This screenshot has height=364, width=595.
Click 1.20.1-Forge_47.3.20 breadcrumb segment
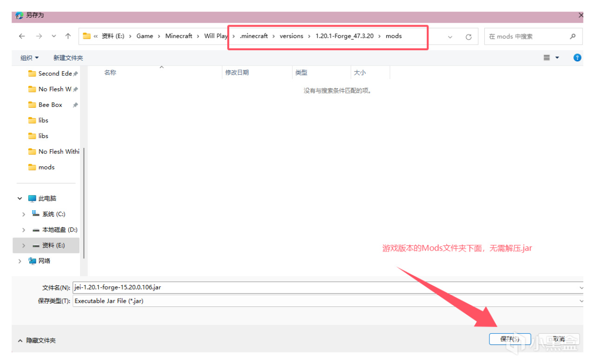tap(344, 36)
